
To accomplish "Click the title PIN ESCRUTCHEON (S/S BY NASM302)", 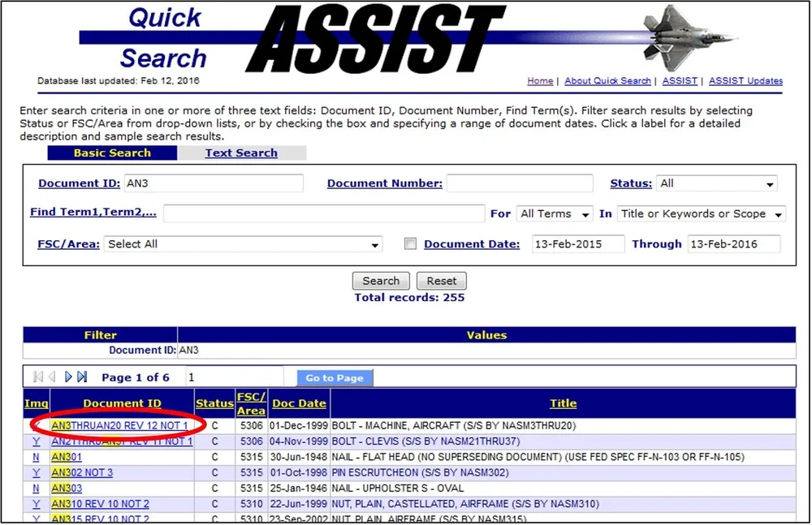I will (x=420, y=473).
